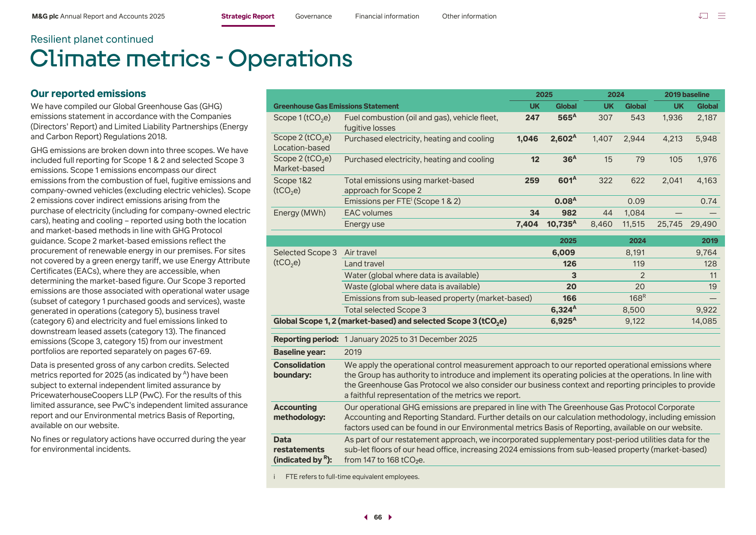The width and height of the screenshot is (756, 535).
Task: Select the 'Emissions per FTE' row label
Action: (402, 201)
